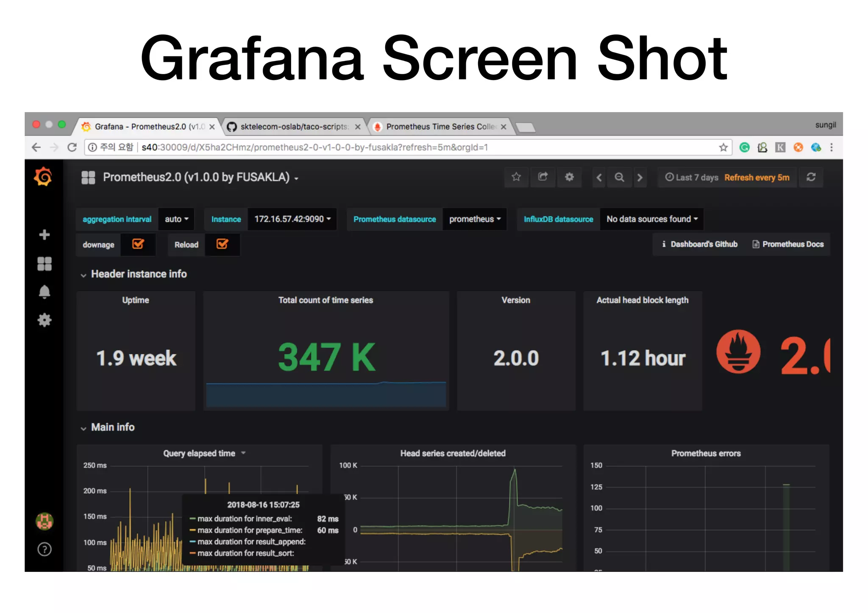
Task: Expand the Prometheus datasource dropdown
Action: pos(475,219)
